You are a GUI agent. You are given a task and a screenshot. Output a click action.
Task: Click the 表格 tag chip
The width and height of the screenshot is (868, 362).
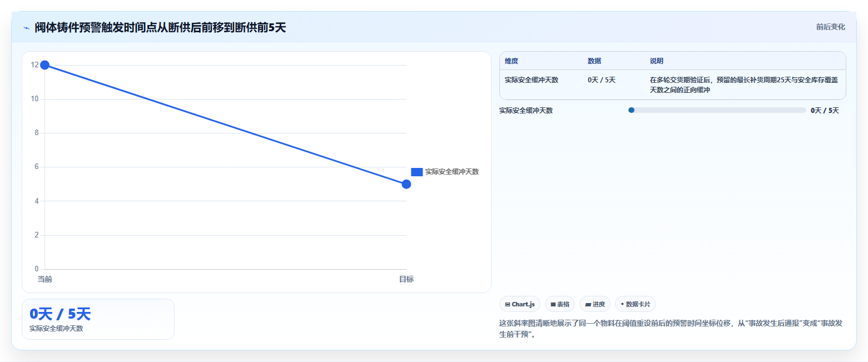560,304
